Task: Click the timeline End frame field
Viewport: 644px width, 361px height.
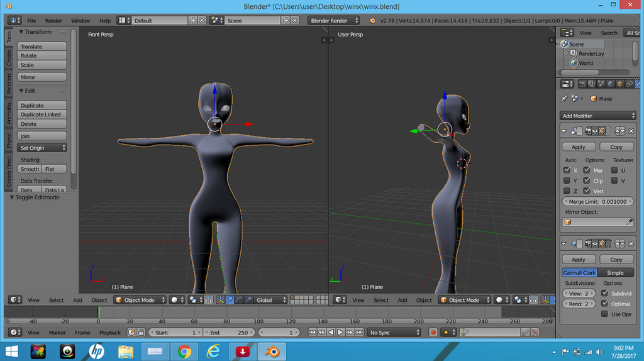Action: 229,333
